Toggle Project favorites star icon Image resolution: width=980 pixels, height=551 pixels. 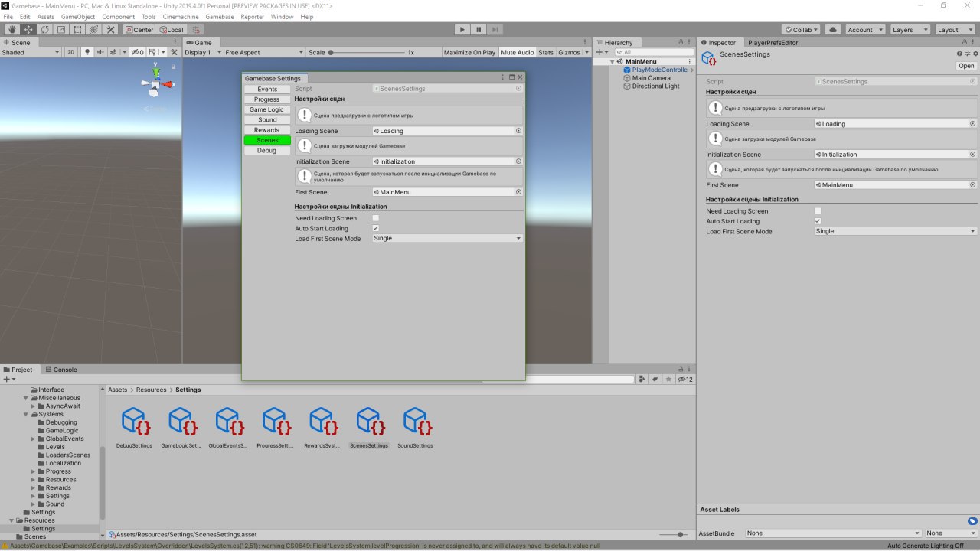click(x=669, y=379)
